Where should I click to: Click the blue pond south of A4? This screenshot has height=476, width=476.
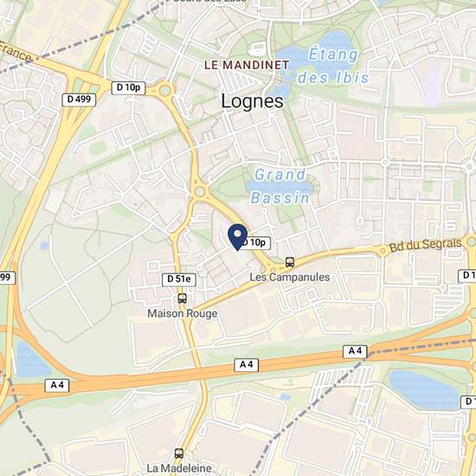point(424,389)
